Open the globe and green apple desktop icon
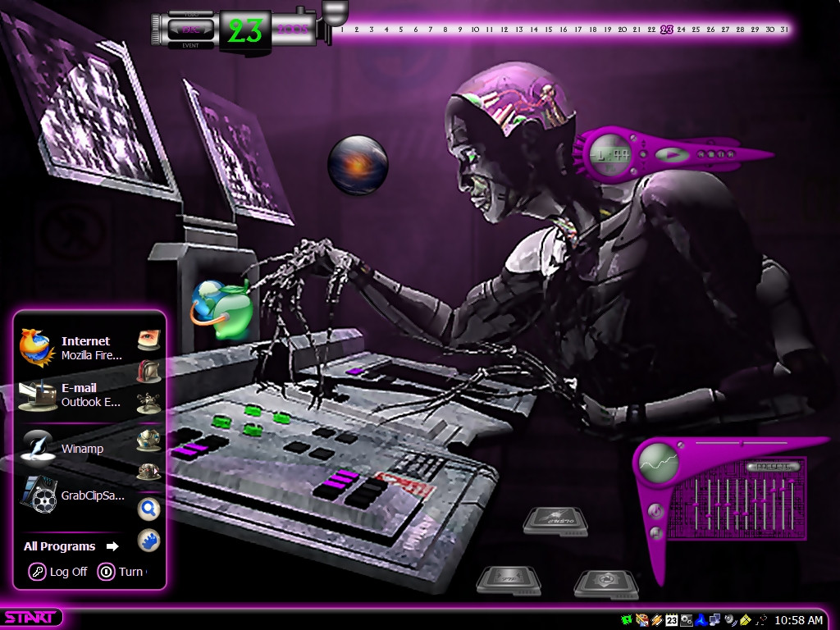 [x=222, y=309]
